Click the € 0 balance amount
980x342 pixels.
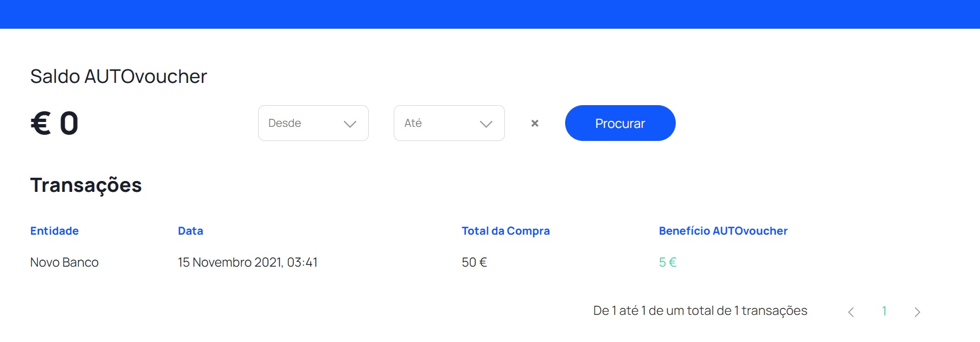55,123
